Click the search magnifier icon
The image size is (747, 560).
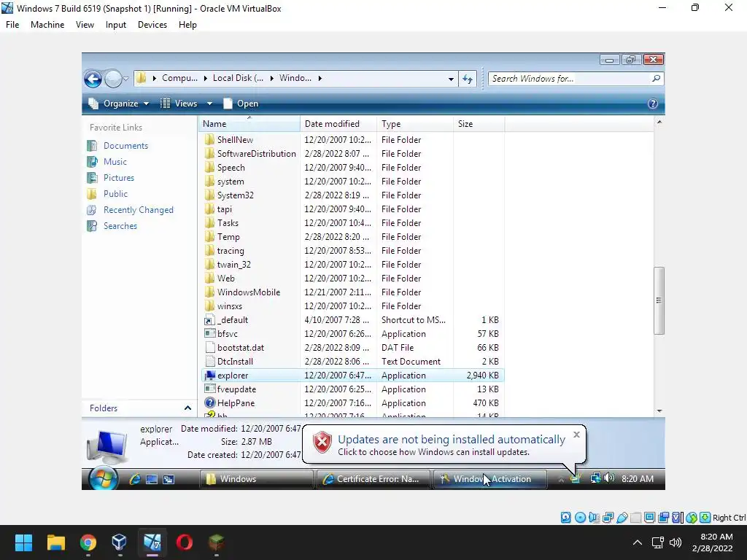[656, 79]
